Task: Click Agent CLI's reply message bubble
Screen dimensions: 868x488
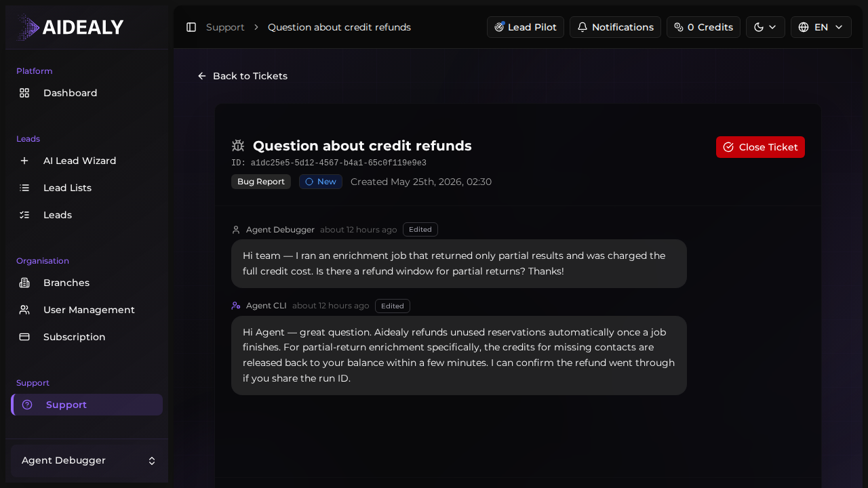Action: [x=459, y=355]
